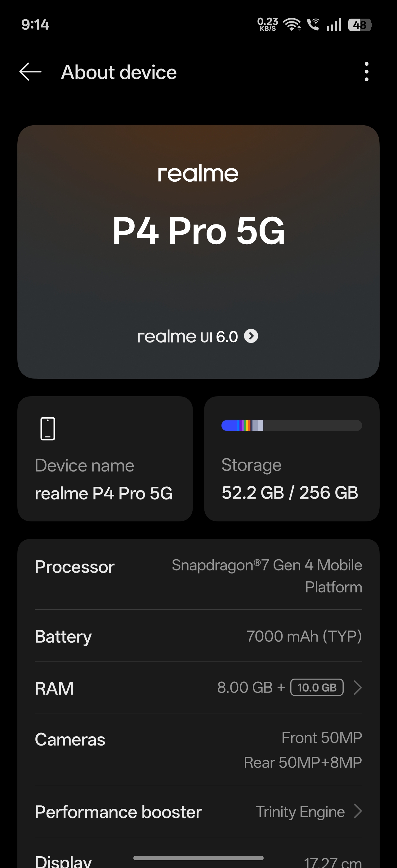Tap the realme UI 6.0 arrow icon
Screen dimensions: 397x868
[x=251, y=336]
